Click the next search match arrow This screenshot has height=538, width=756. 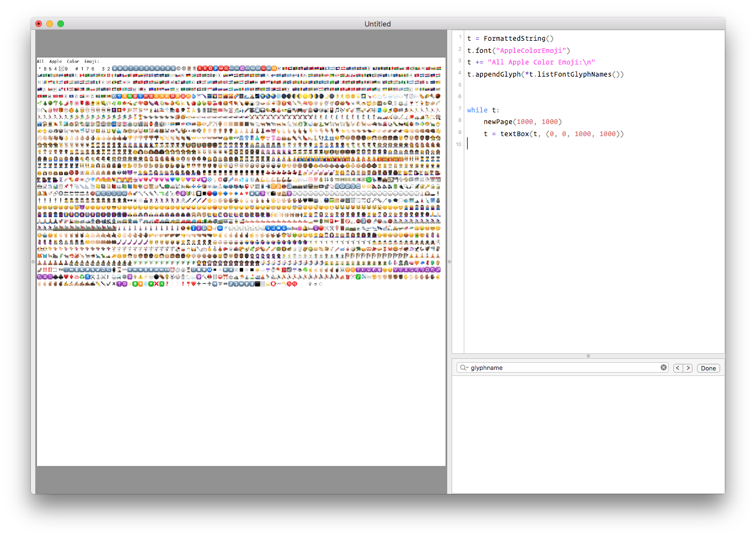[x=689, y=368]
